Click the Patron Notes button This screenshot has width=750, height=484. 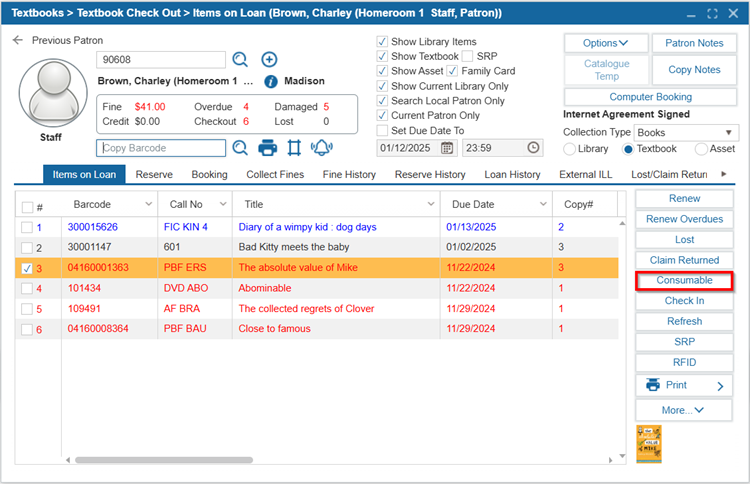point(694,43)
